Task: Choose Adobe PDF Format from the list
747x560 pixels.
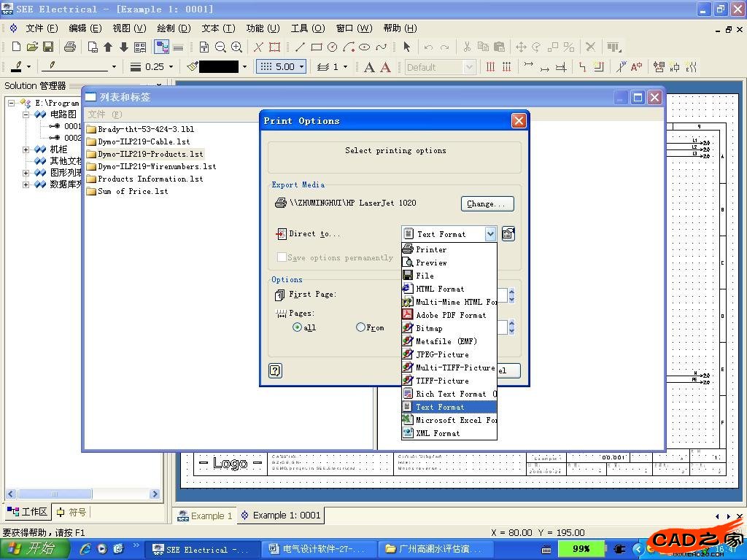Action: click(450, 315)
